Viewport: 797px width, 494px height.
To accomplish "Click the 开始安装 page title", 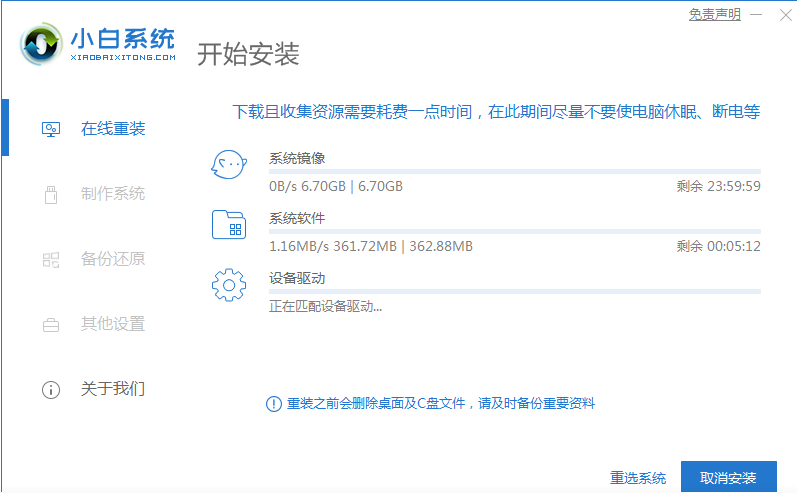I will [248, 54].
